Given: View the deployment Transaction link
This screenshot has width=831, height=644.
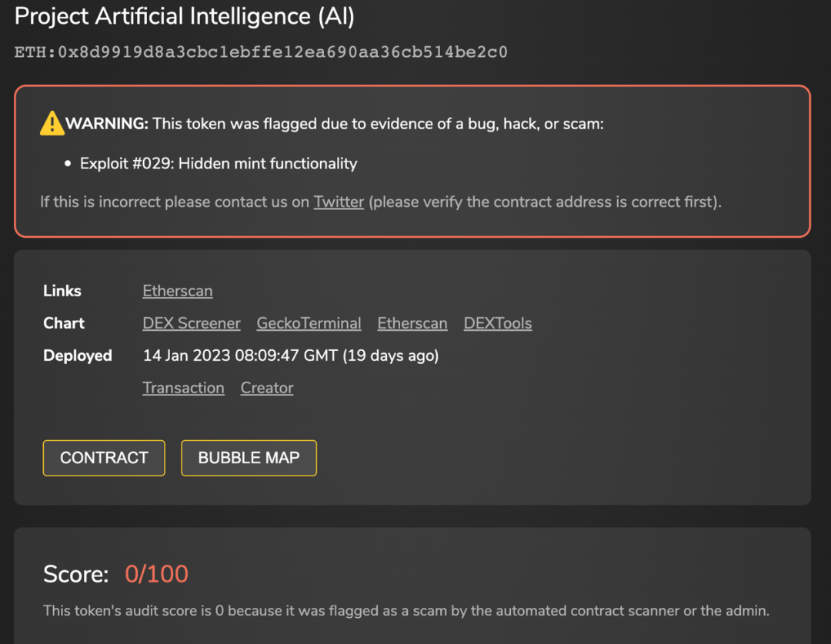Looking at the screenshot, I should tap(183, 388).
